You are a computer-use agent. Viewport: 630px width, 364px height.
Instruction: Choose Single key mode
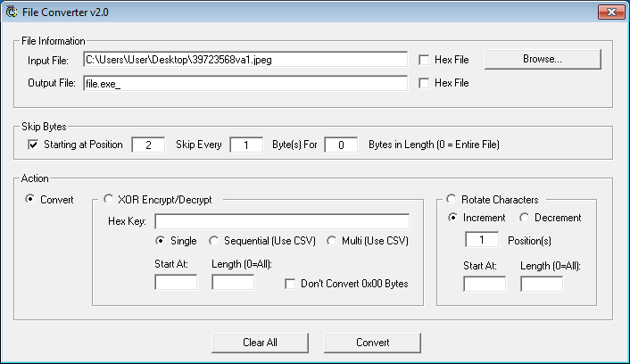162,241
